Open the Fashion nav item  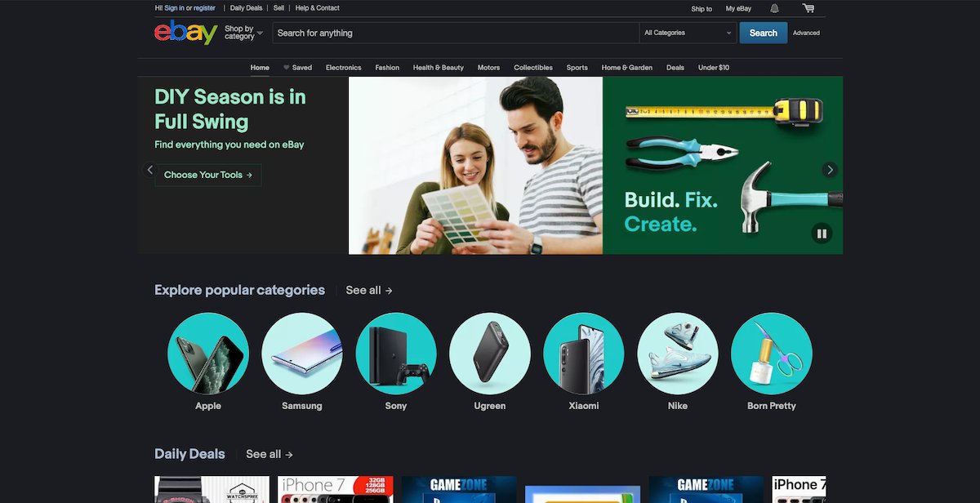click(387, 68)
